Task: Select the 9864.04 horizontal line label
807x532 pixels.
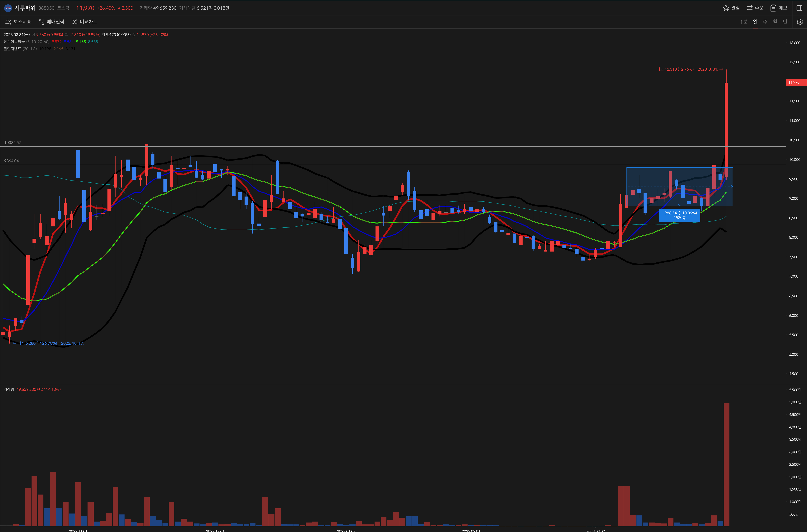Action: click(x=12, y=161)
